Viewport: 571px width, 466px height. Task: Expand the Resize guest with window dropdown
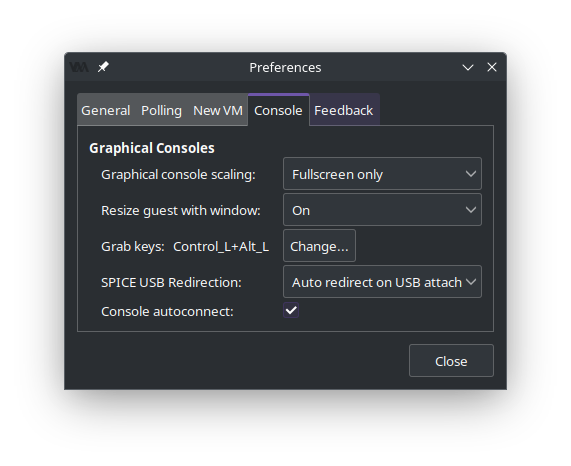pyautogui.click(x=382, y=210)
